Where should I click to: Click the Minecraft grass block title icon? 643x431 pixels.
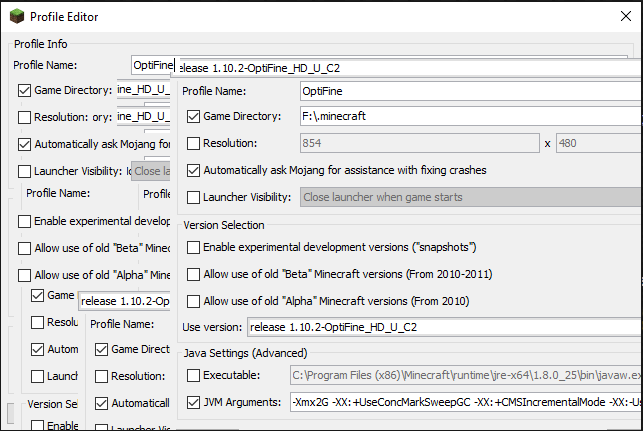(x=16, y=17)
